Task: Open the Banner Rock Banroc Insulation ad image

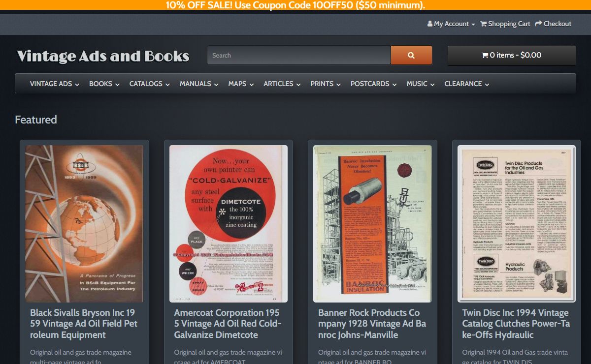Action: tap(372, 224)
